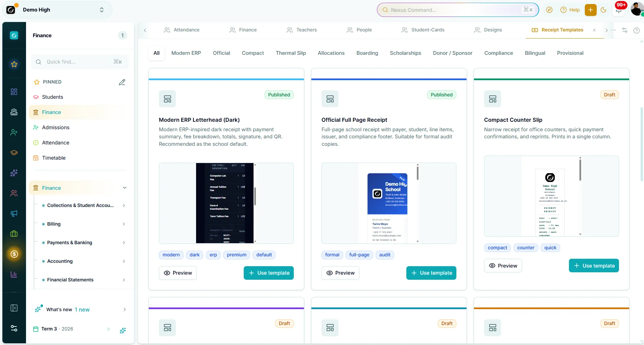Viewport: 644px width, 345px height.
Task: Open the graduation cap icon in left rail
Action: pyautogui.click(x=14, y=153)
